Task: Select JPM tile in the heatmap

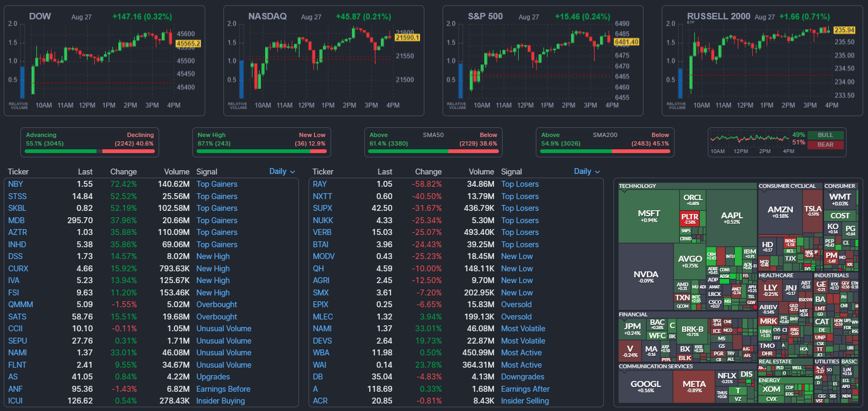Action: [632, 329]
